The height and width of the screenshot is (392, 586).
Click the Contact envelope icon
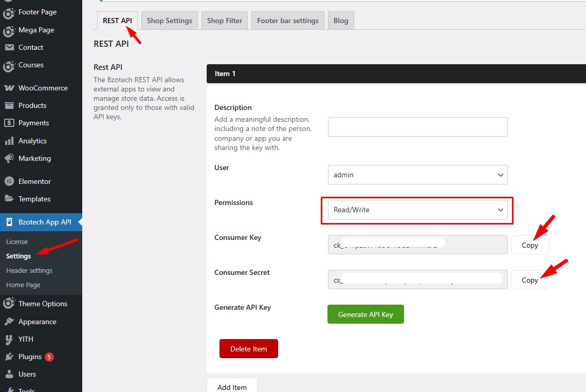tap(9, 47)
